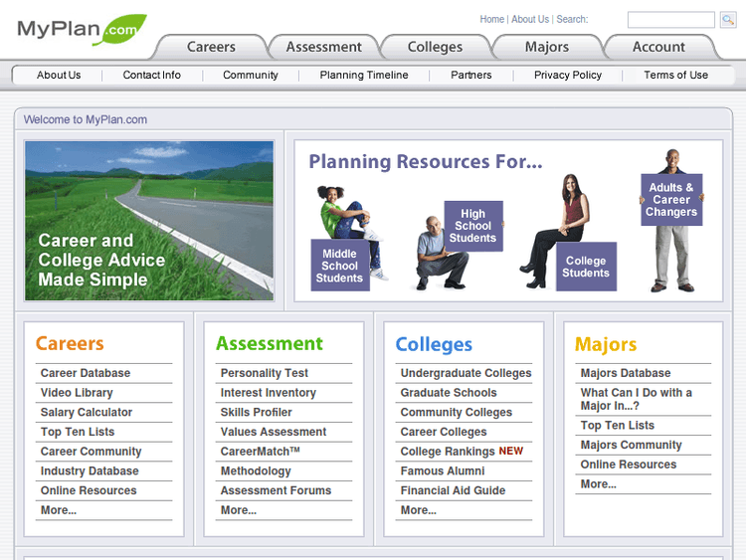This screenshot has height=560, width=746.
Task: Open the Values Assessment link
Action: [x=274, y=432]
